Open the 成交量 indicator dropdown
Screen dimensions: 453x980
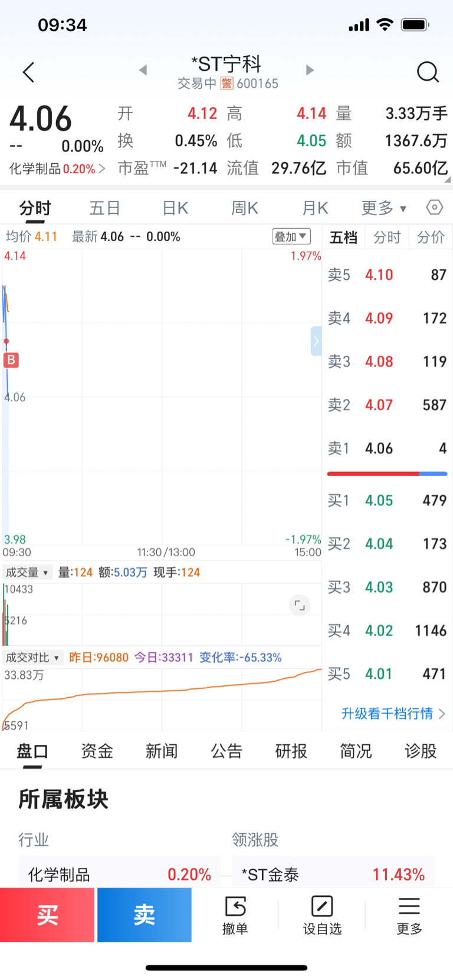[x=27, y=572]
